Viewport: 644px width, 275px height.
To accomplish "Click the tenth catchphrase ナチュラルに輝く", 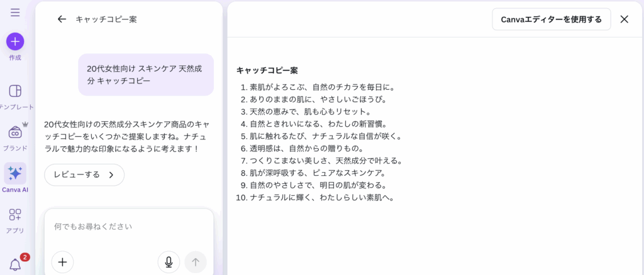I will pyautogui.click(x=322, y=197).
